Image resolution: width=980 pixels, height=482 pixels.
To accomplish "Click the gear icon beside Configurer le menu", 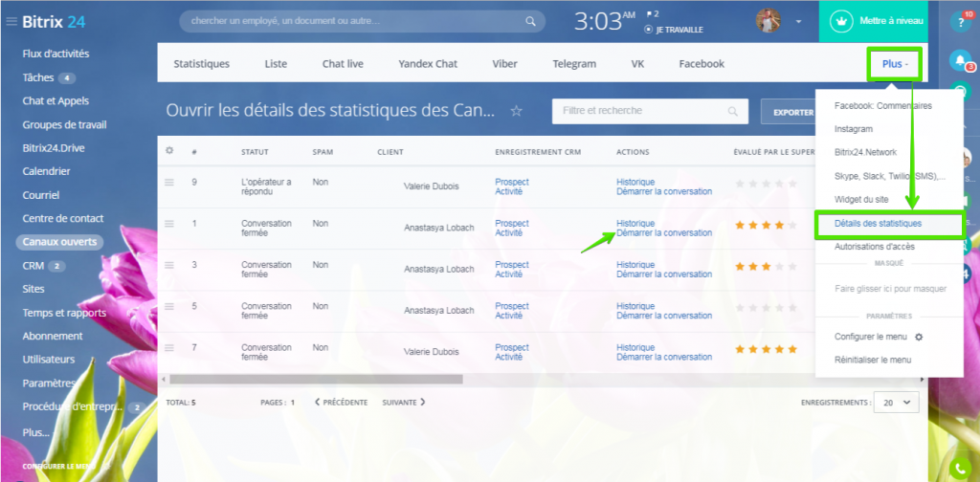I will coord(918,337).
